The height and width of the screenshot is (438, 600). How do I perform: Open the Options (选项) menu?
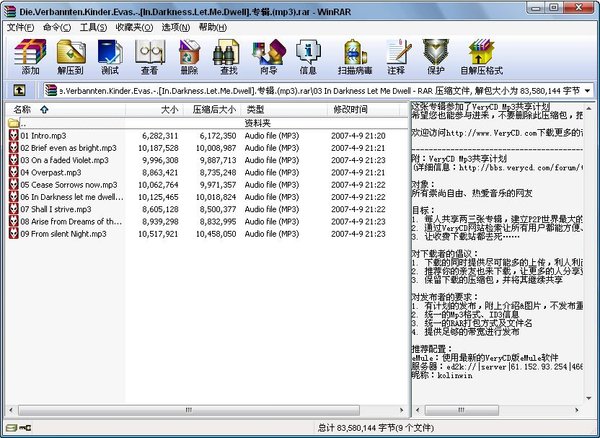176,28
